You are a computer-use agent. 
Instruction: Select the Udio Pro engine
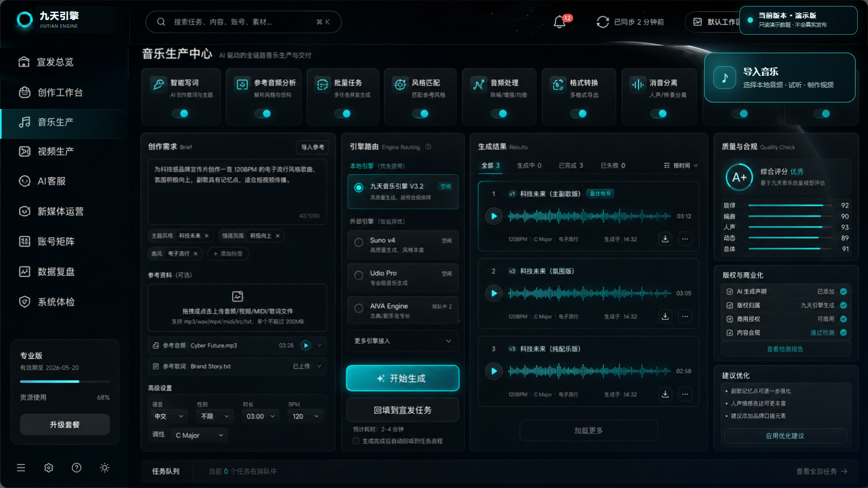403,278
